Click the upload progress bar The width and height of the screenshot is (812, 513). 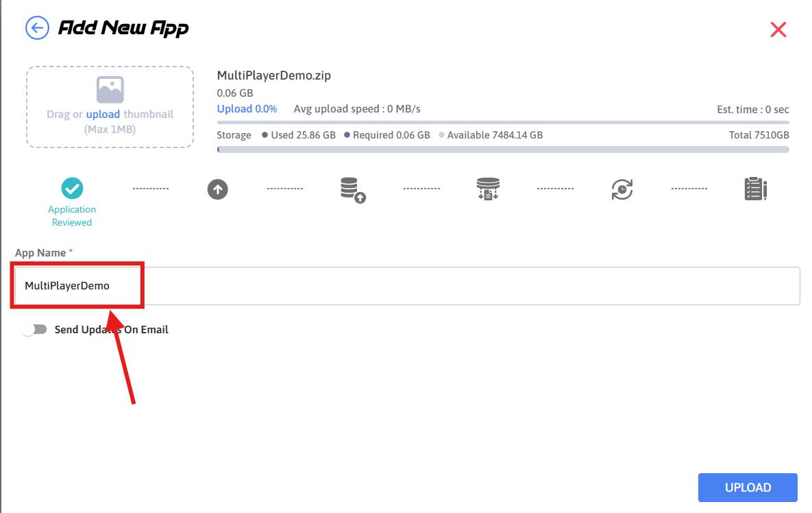click(x=502, y=122)
